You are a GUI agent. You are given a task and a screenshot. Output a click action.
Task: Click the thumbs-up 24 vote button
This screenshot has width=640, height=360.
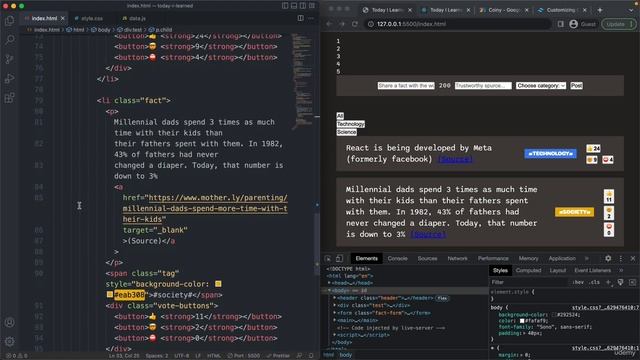coord(593,148)
